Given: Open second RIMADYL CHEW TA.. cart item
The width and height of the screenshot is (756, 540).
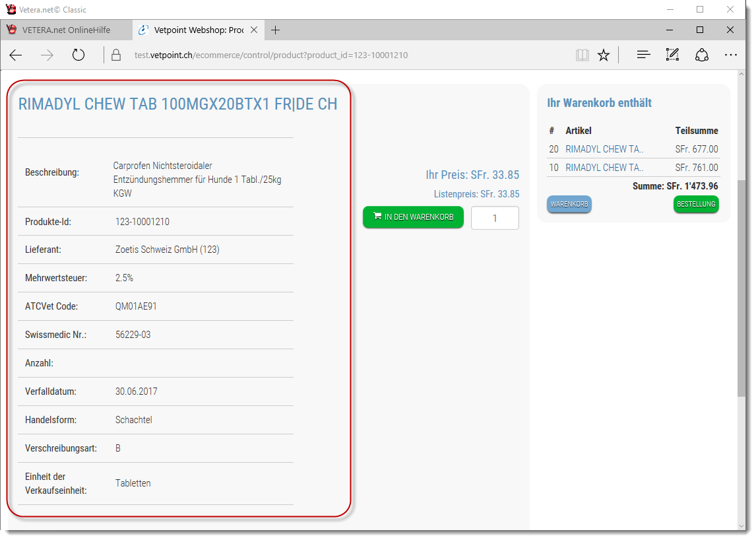Looking at the screenshot, I should coord(604,168).
